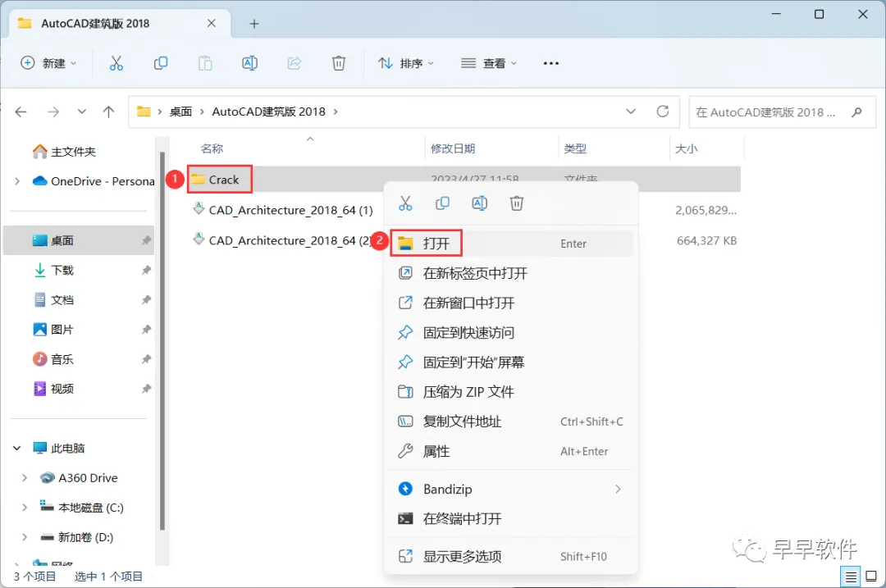
Task: Choose 压缩为 ZIP 文件
Action: point(511,392)
